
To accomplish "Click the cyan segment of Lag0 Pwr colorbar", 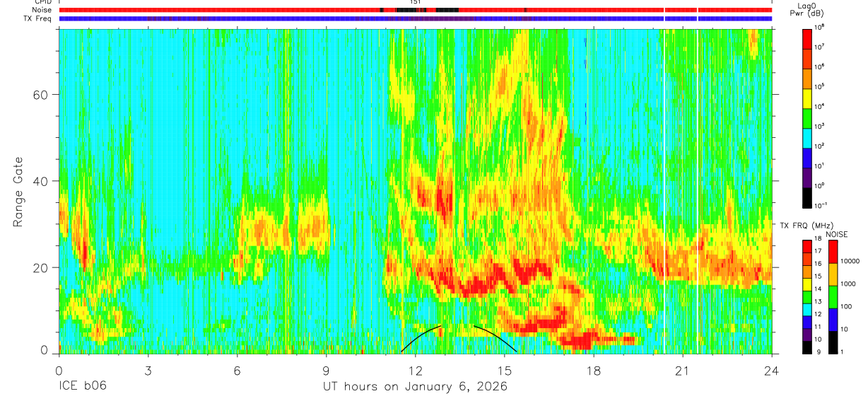I will [807, 136].
